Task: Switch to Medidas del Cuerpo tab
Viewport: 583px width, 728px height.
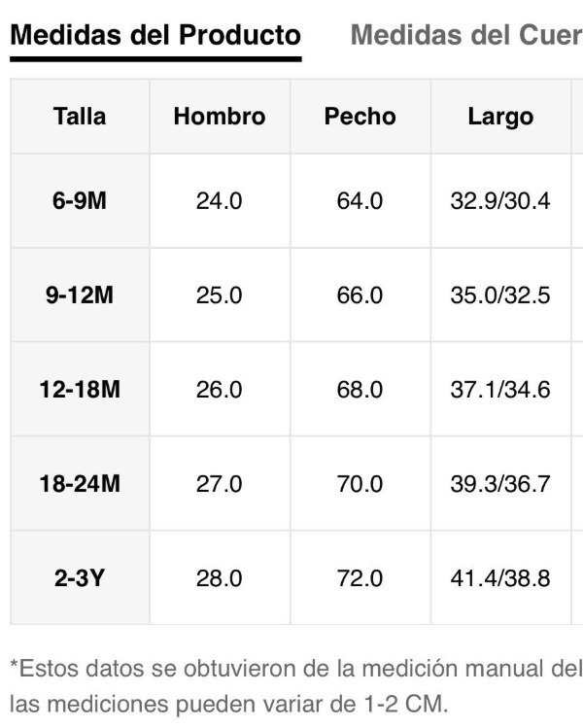Action: click(466, 35)
